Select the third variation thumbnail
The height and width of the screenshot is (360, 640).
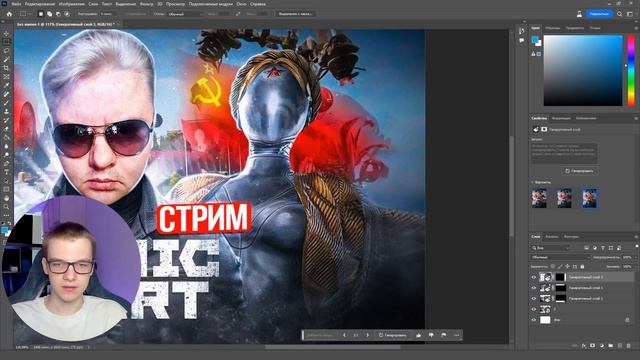pos(589,198)
